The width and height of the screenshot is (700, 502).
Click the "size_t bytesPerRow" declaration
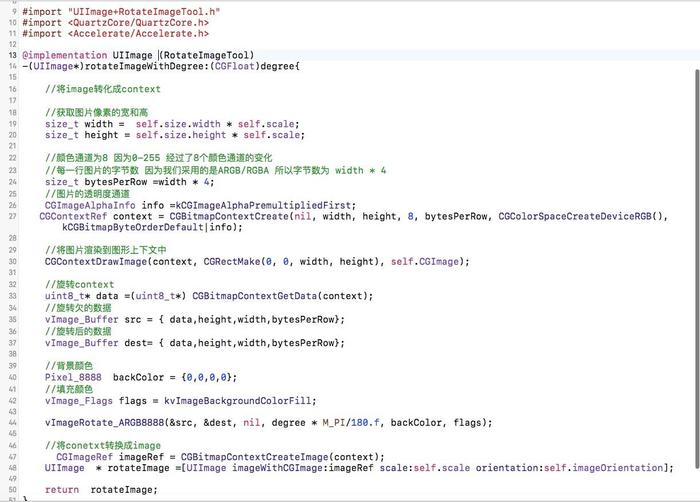tap(129, 182)
